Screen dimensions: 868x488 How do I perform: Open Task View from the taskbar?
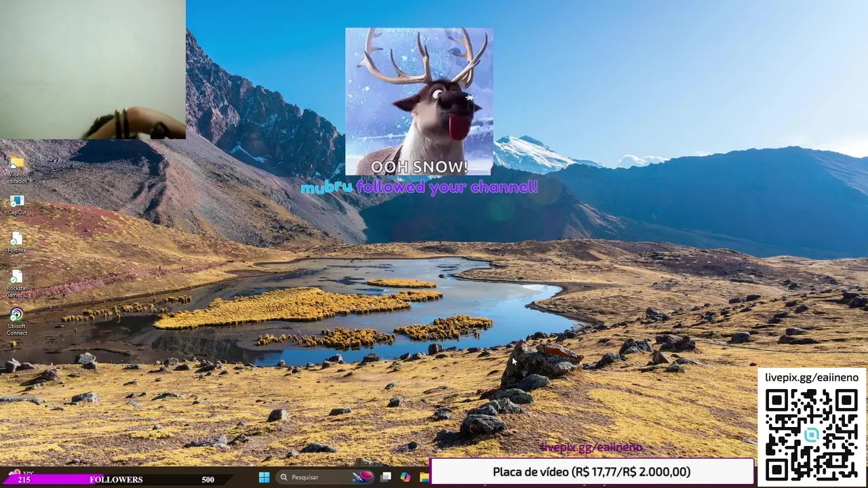click(x=386, y=477)
